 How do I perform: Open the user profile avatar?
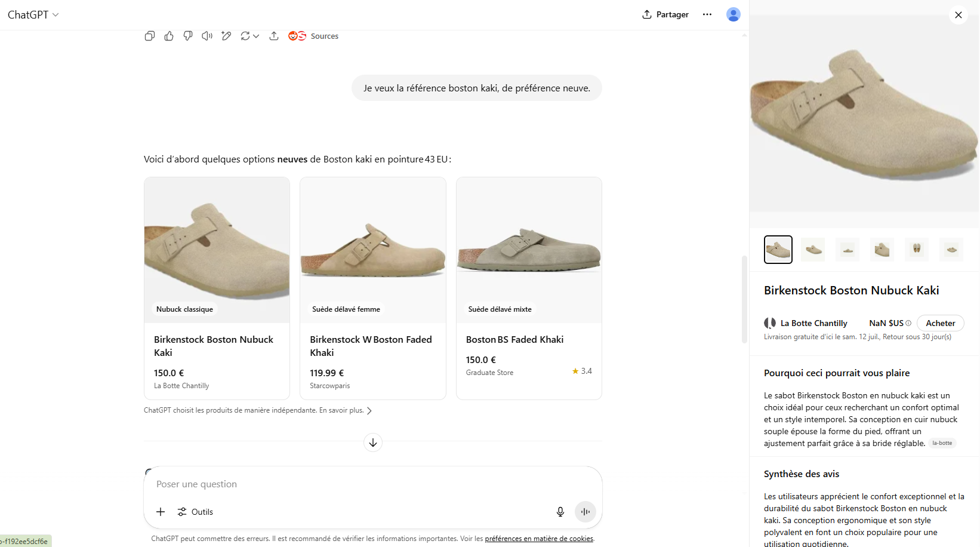click(x=734, y=14)
